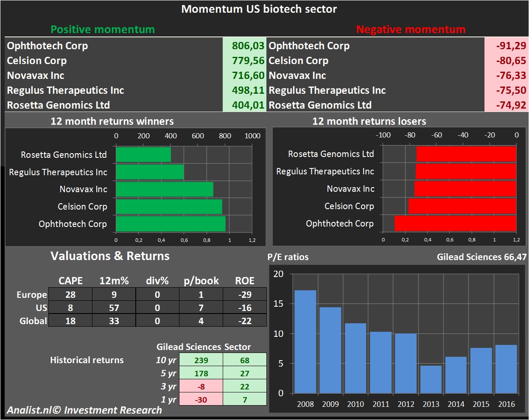Click the 'Valuations & Returns' heading
Image resolution: width=529 pixels, height=420 pixels.
[x=110, y=256]
